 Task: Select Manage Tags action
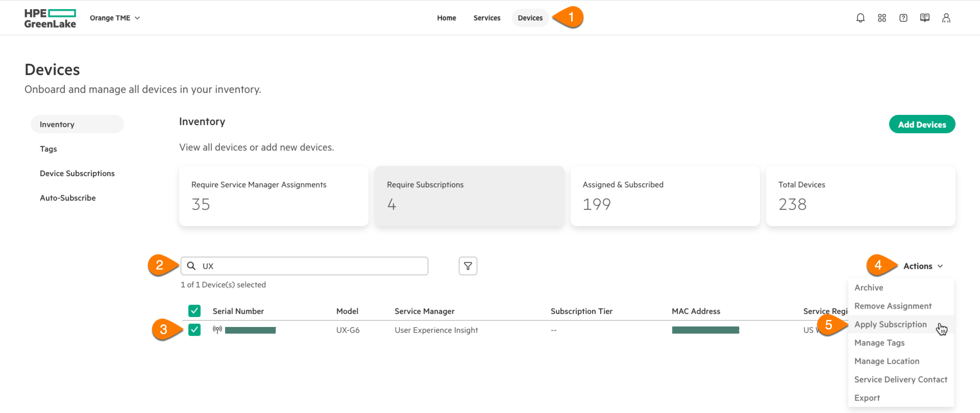(x=900, y=343)
